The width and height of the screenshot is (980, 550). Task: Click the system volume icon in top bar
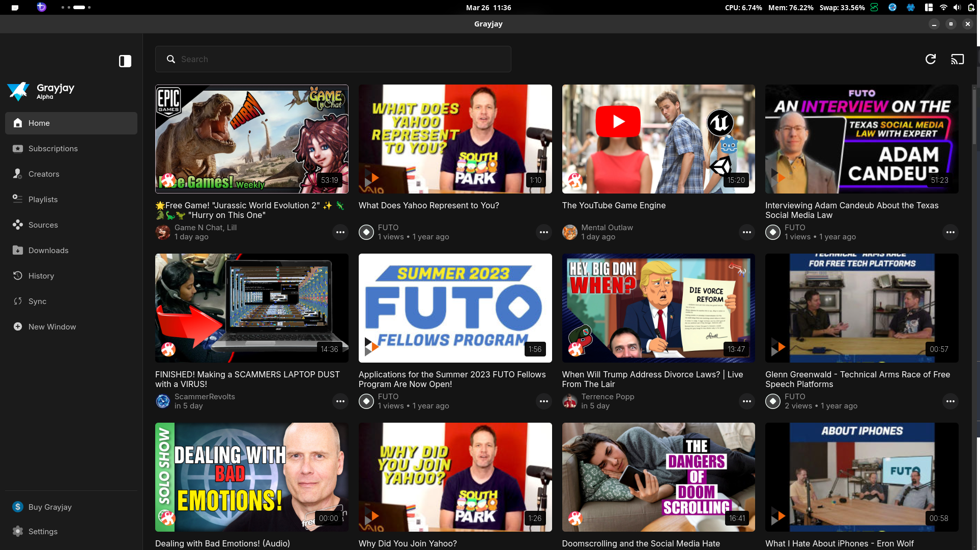click(957, 8)
